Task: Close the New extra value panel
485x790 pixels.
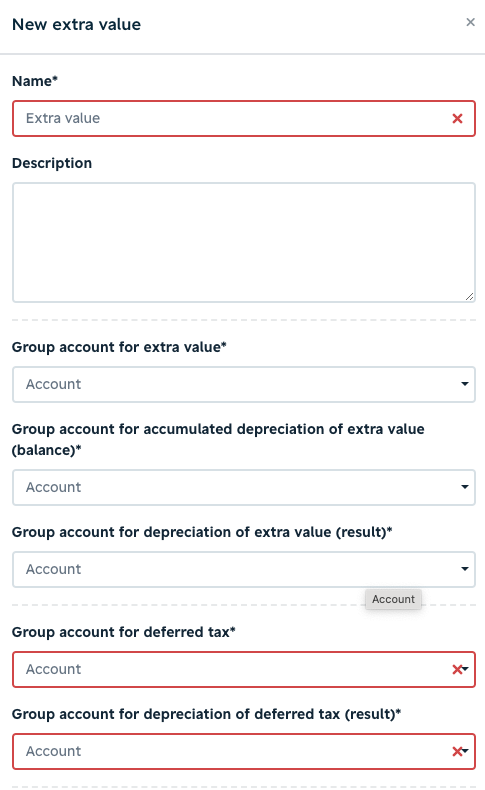Action: (470, 22)
